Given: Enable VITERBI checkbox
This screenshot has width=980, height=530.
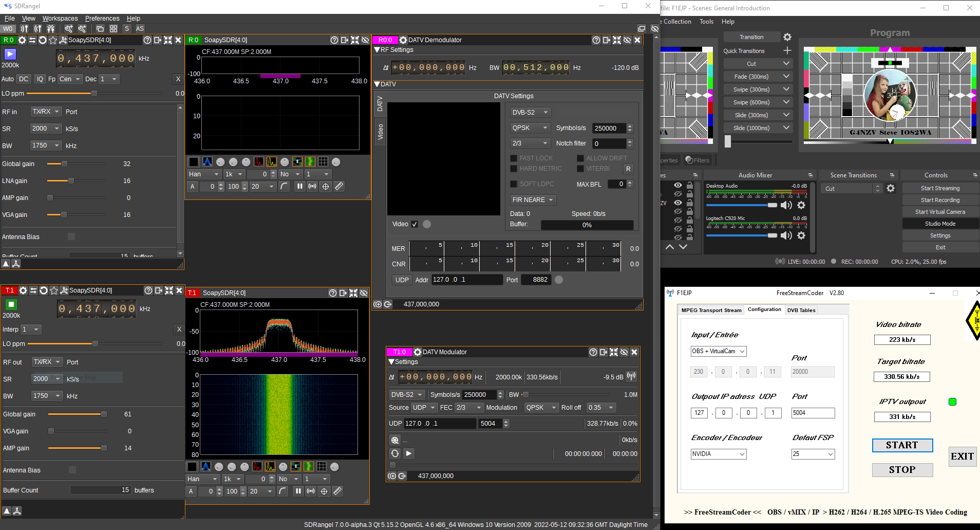Looking at the screenshot, I should (x=580, y=169).
